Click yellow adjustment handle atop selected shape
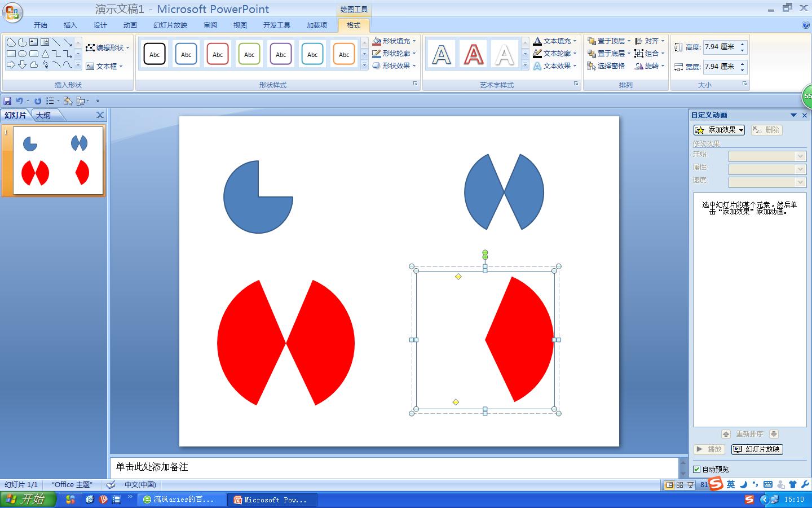 coord(458,277)
